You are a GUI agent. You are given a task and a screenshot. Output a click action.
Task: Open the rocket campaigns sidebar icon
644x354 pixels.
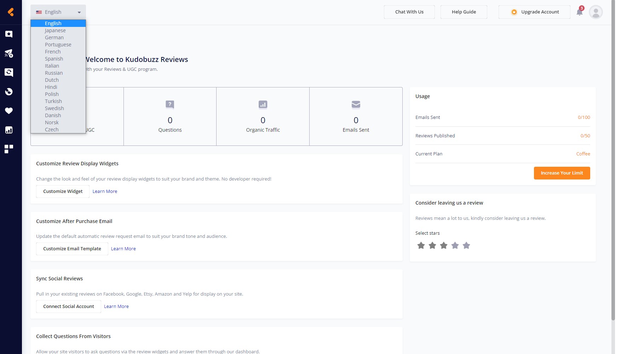point(9,53)
